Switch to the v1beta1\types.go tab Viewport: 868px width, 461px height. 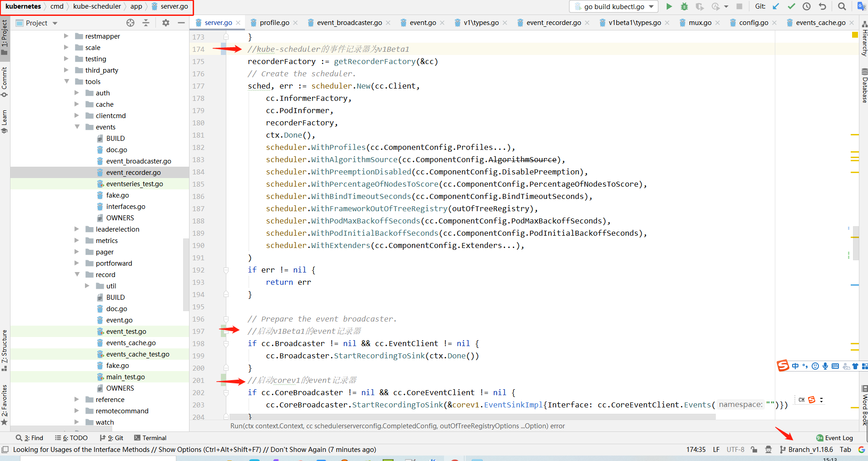click(634, 23)
